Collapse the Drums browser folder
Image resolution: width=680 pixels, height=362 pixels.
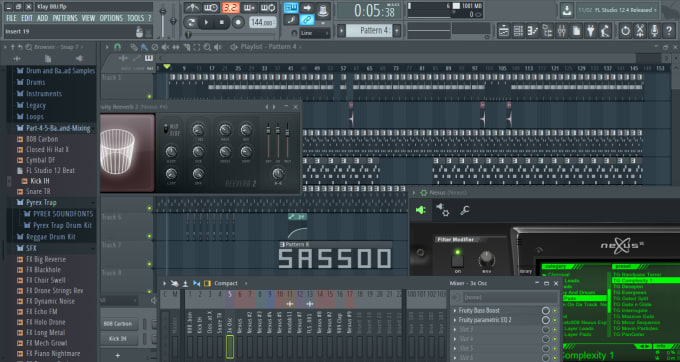36,82
